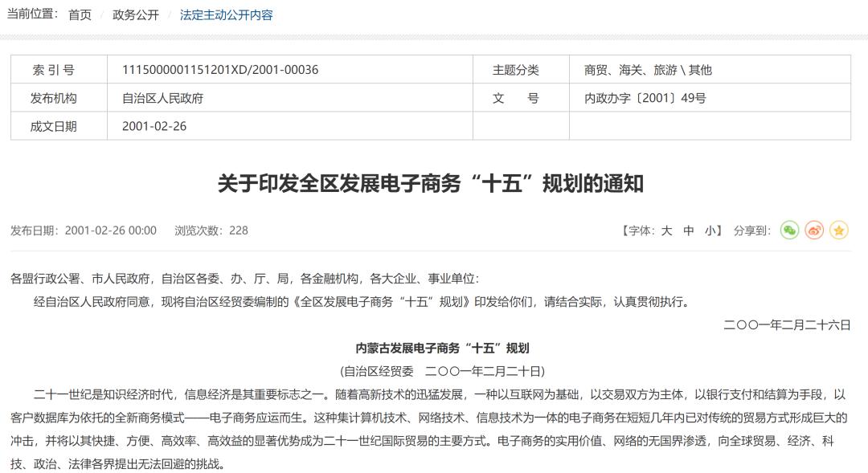Click the subtitle 内蒙古发展电子商务“十五”规划
Image resolution: width=868 pixels, height=473 pixels.
(442, 348)
